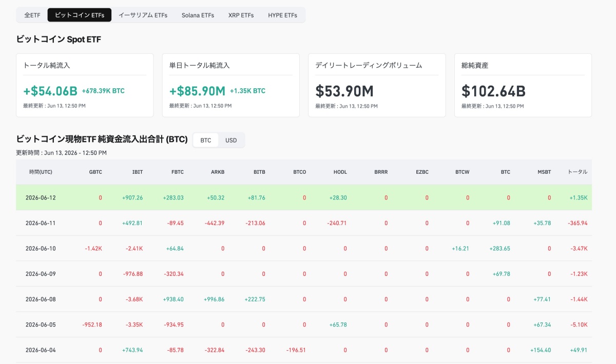Image resolution: width=616 pixels, height=364 pixels.
Task: Click BTC value +283.65
Action: coord(500,248)
